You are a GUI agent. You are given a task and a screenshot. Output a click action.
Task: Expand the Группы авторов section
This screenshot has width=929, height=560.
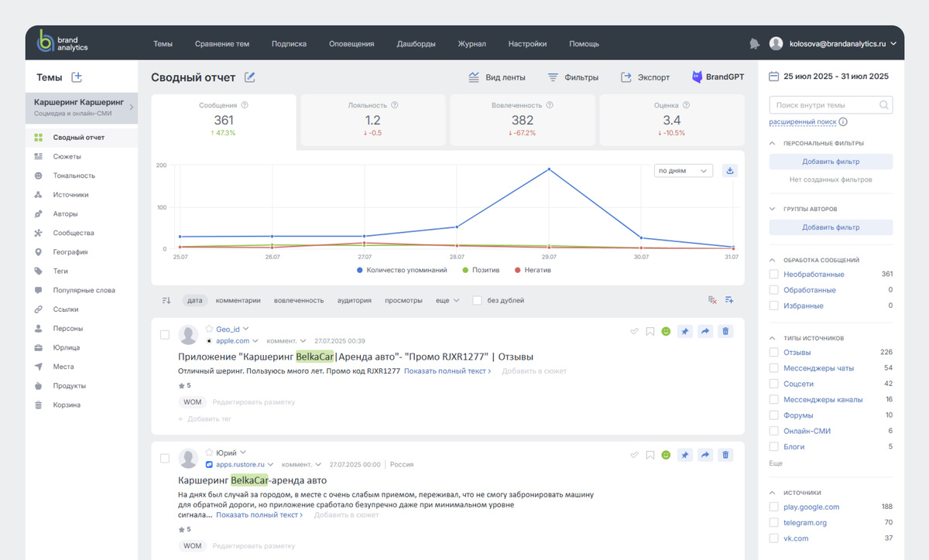click(773, 209)
